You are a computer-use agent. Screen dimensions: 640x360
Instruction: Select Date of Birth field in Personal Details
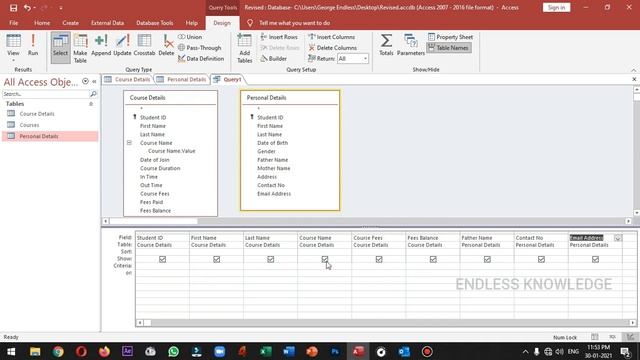pyautogui.click(x=273, y=143)
